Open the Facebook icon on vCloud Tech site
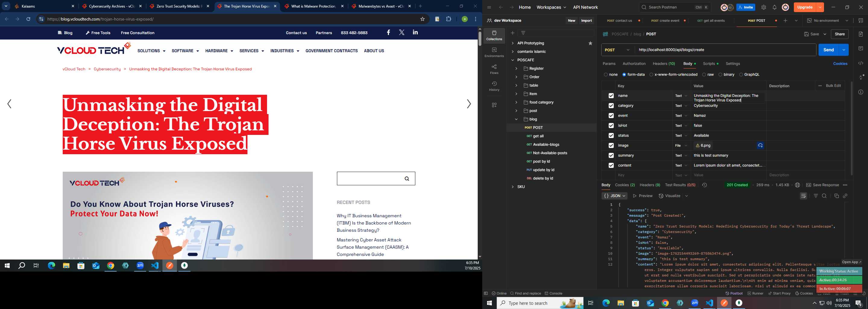 [388, 32]
